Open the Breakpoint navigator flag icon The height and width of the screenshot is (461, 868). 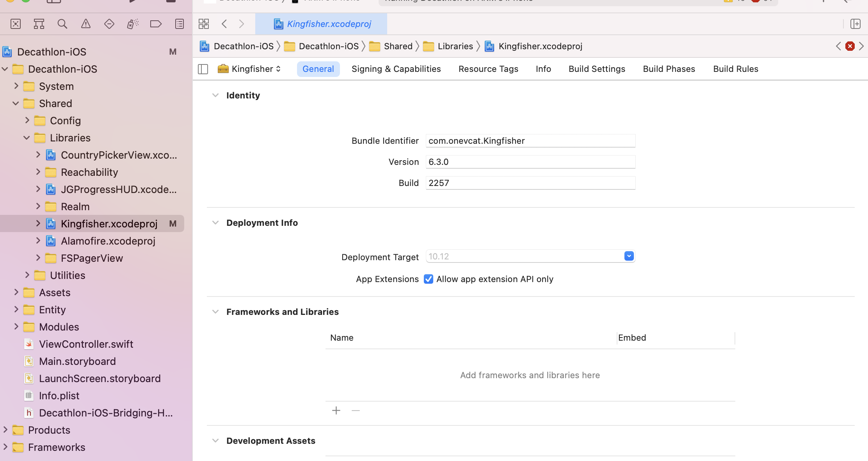click(156, 24)
